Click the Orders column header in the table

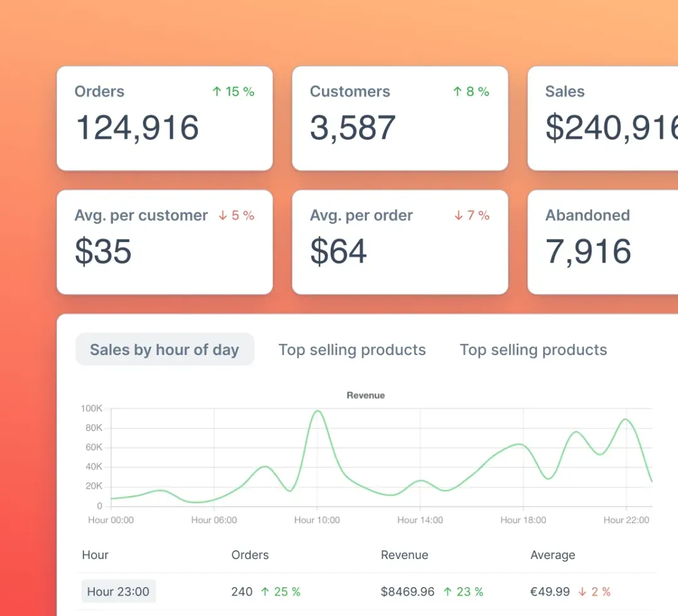(250, 555)
